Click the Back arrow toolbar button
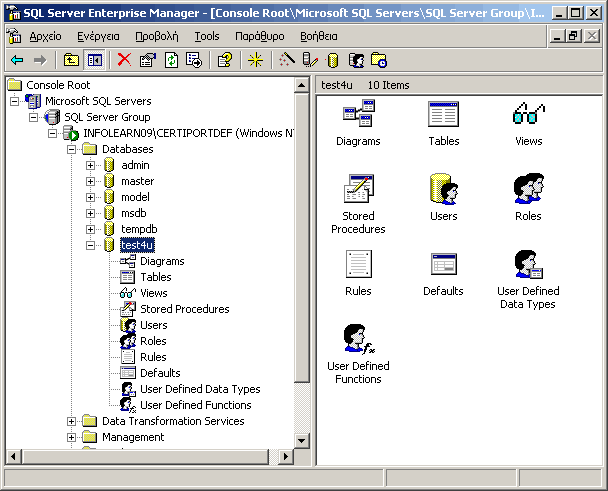 point(17,60)
